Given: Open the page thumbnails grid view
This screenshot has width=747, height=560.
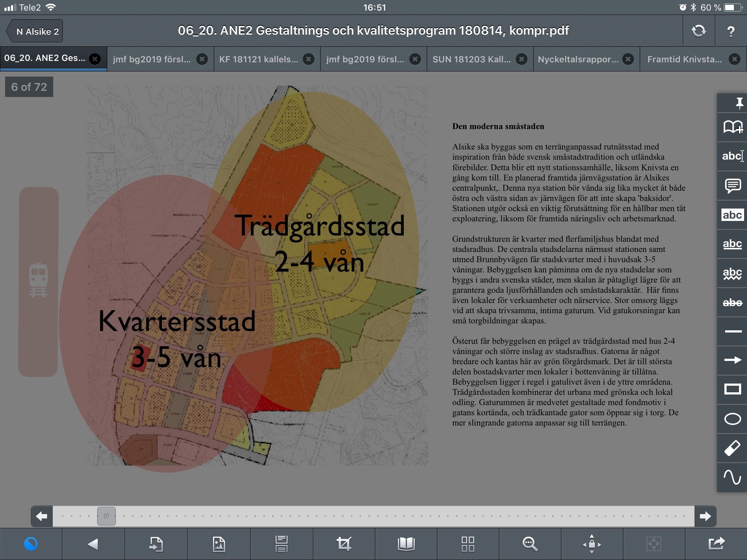Looking at the screenshot, I should coord(468,544).
